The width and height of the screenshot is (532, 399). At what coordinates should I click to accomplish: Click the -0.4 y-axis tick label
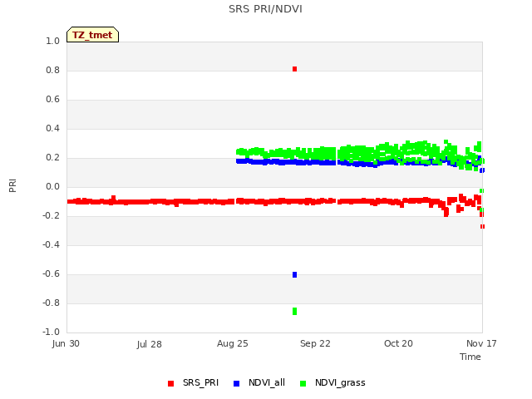tap(51, 244)
